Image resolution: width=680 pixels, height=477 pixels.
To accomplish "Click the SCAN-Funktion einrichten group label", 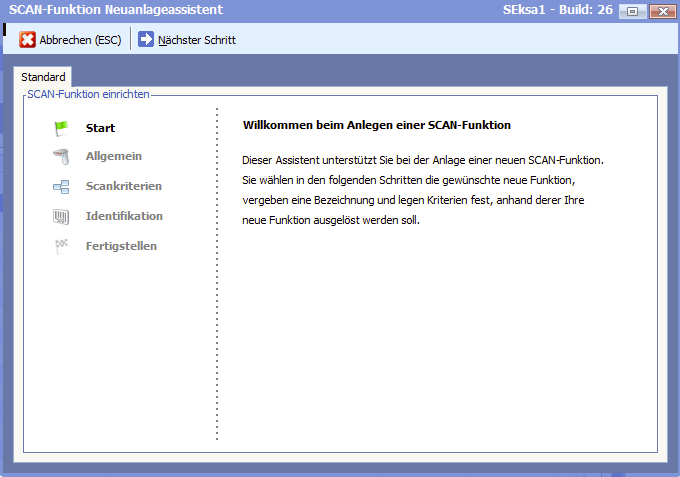I will (x=89, y=94).
